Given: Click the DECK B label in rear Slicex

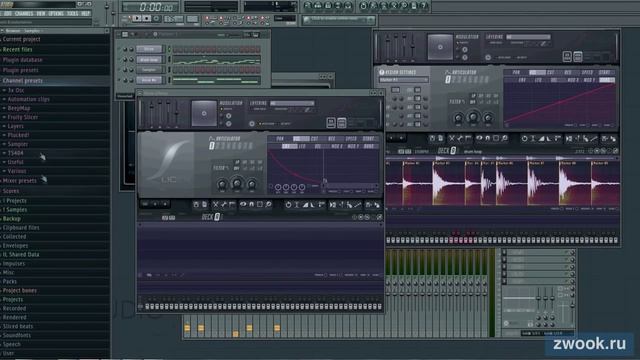Looking at the screenshot, I should [447, 151].
